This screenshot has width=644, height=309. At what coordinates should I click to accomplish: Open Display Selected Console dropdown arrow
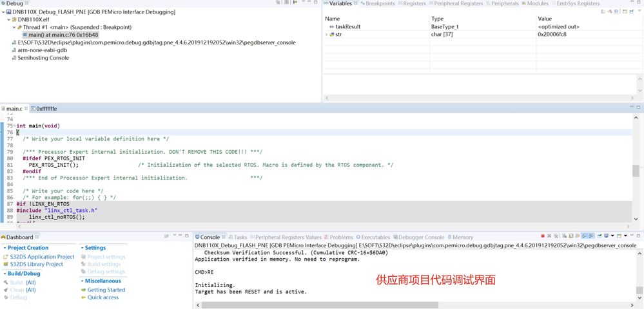point(612,236)
